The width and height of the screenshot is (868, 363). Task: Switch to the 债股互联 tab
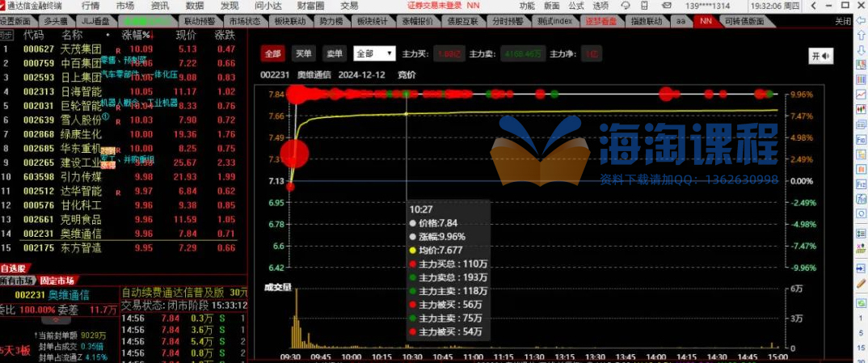pos(463,21)
